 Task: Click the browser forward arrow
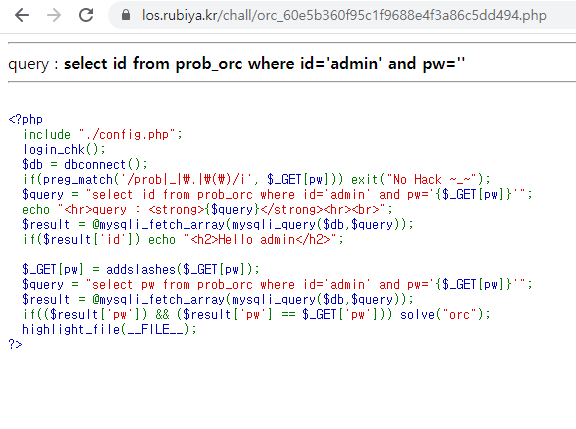(54, 15)
